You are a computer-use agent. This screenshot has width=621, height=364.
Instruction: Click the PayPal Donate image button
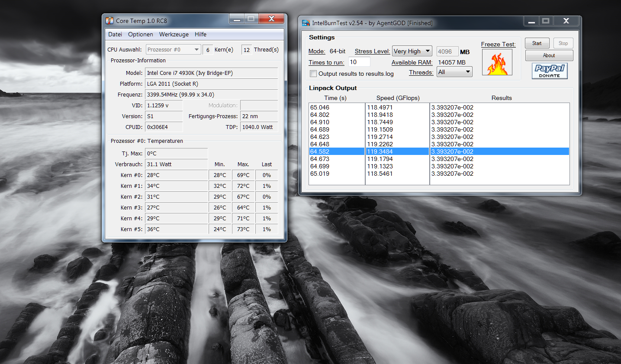[x=550, y=71]
